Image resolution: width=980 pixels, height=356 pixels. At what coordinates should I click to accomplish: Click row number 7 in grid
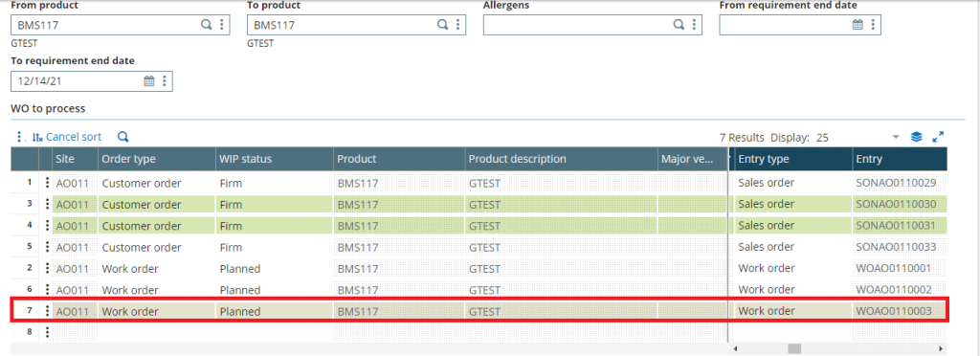29,311
